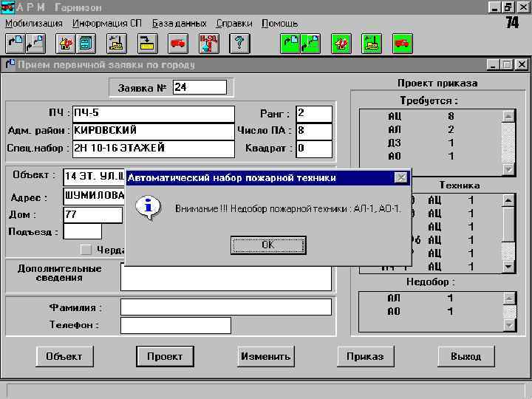Click the Адрес field with ШУМИЛОВА
The width and height of the screenshot is (532, 399).
[x=95, y=196]
